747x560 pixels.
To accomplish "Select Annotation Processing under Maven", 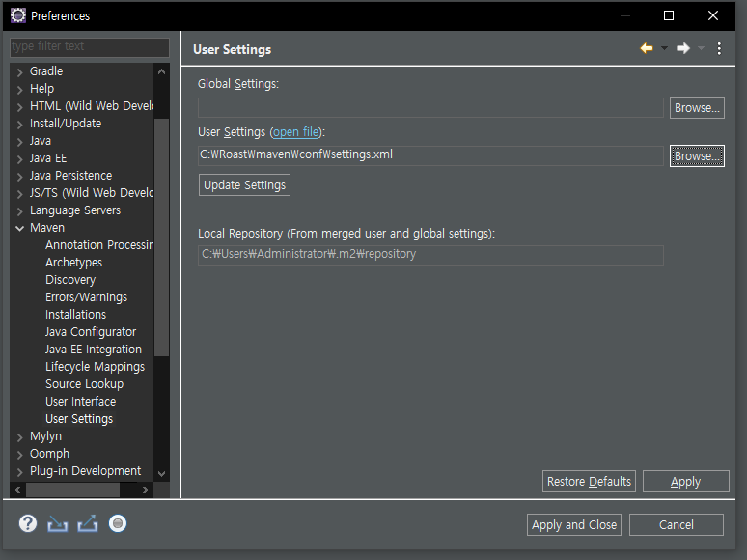I will pos(99,245).
